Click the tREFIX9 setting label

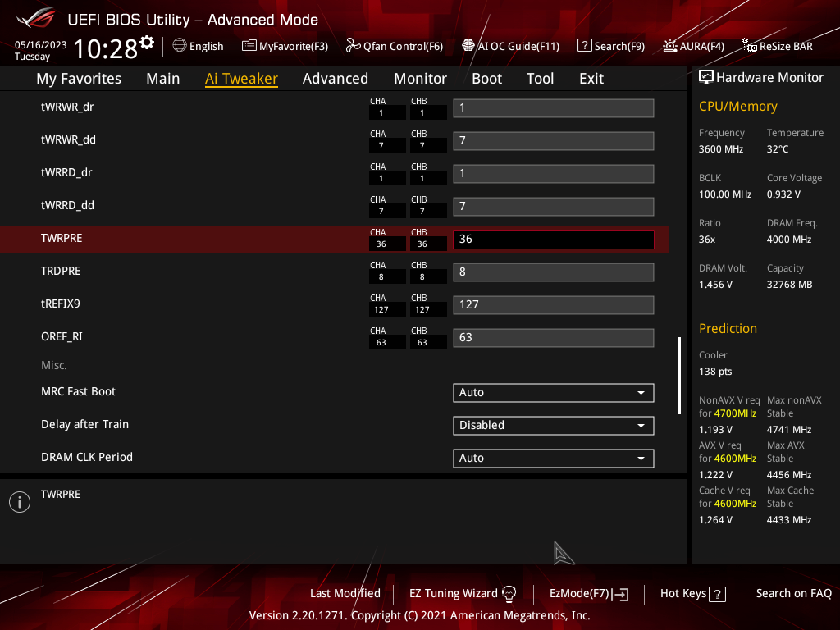[x=61, y=304]
